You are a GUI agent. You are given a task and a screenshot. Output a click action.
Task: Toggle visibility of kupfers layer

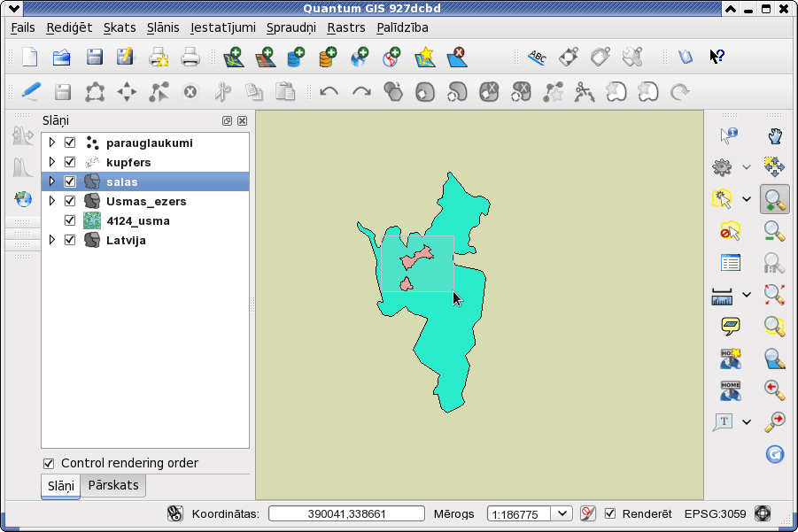point(70,162)
